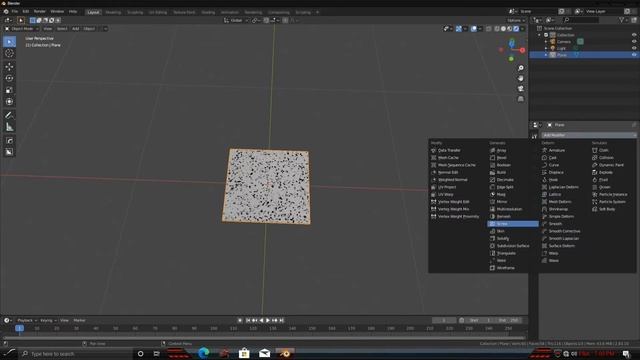
Task: Select the Annotate pencil tool
Action: pyautogui.click(x=9, y=115)
